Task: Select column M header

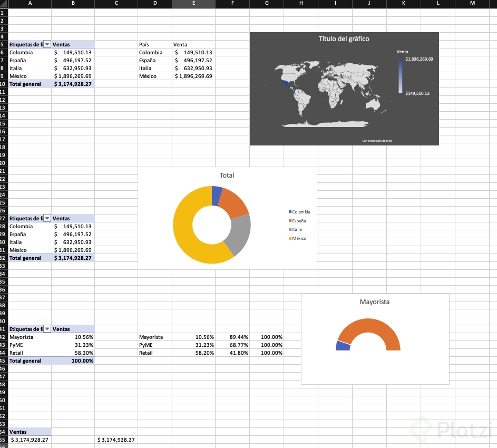Action: [472, 3]
